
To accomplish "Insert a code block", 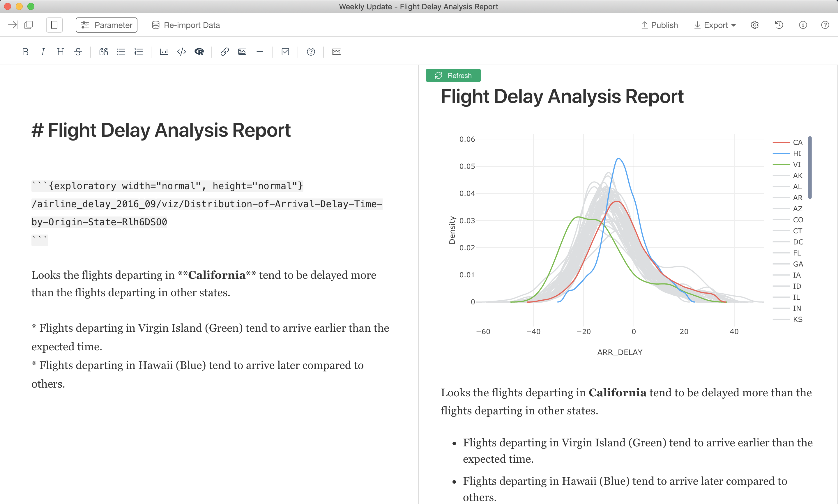I will click(x=181, y=52).
